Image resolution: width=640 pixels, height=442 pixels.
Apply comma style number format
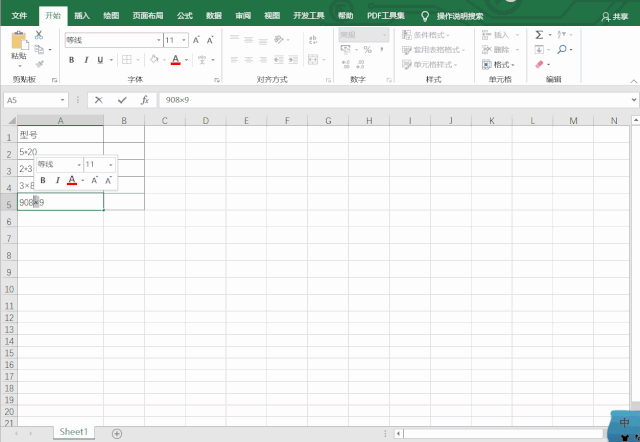tap(382, 49)
